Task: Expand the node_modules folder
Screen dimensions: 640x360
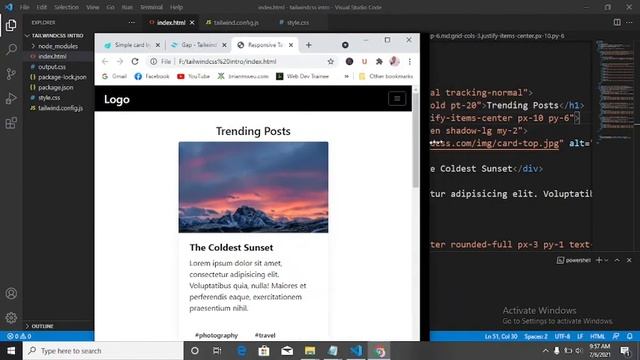Action: pyautogui.click(x=58, y=46)
